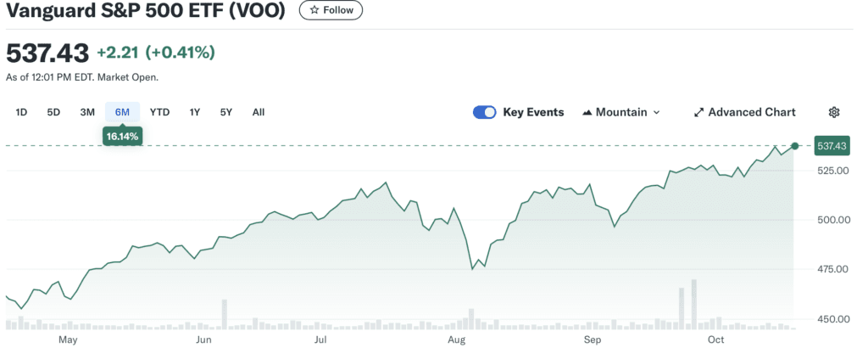Viewport: 868px width, 348px height.
Task: Click the 16.14% return badge
Action: [122, 135]
